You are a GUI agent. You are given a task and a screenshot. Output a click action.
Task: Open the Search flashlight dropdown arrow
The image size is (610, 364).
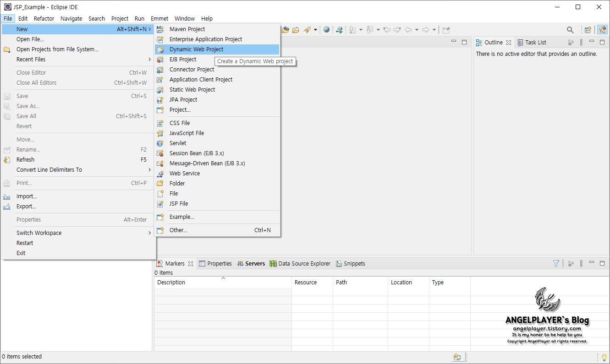315,30
